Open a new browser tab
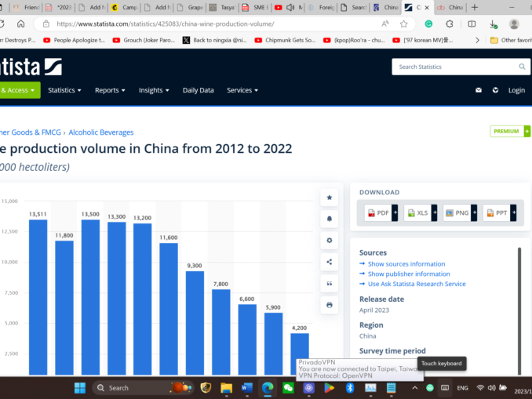 pos(474,7)
